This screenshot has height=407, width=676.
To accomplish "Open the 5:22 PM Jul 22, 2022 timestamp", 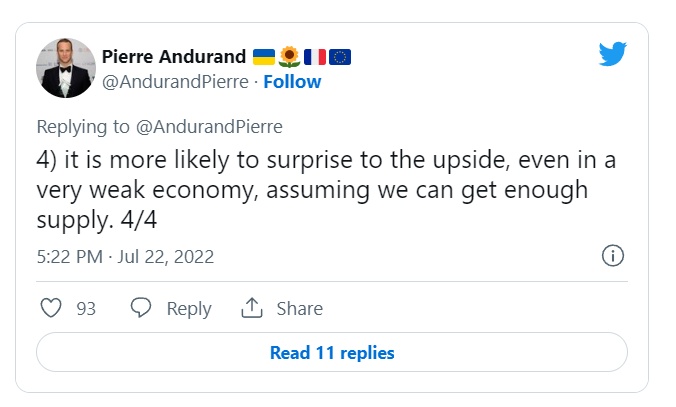I will tap(125, 257).
